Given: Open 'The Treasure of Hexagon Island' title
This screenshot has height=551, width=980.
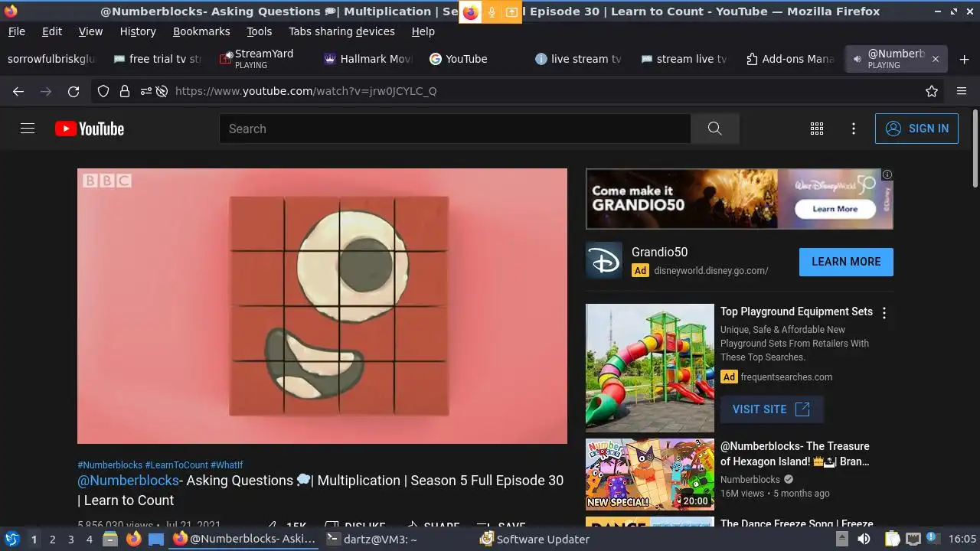Looking at the screenshot, I should (795, 454).
